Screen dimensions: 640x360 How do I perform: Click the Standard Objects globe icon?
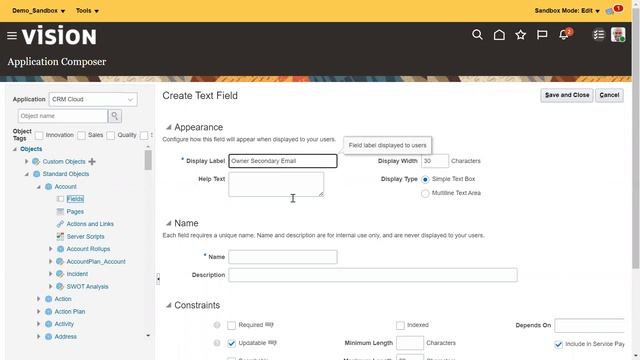click(x=36, y=174)
